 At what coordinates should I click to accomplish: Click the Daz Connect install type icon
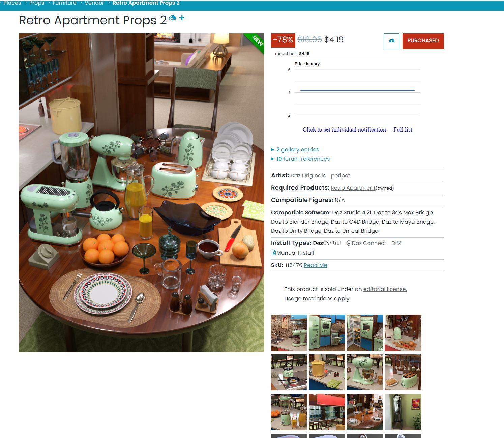[349, 243]
